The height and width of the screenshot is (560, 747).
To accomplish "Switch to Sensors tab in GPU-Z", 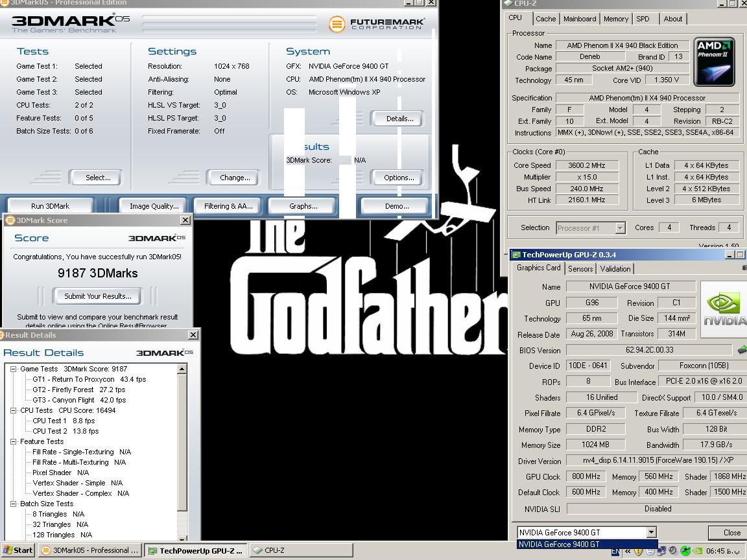I will [580, 269].
